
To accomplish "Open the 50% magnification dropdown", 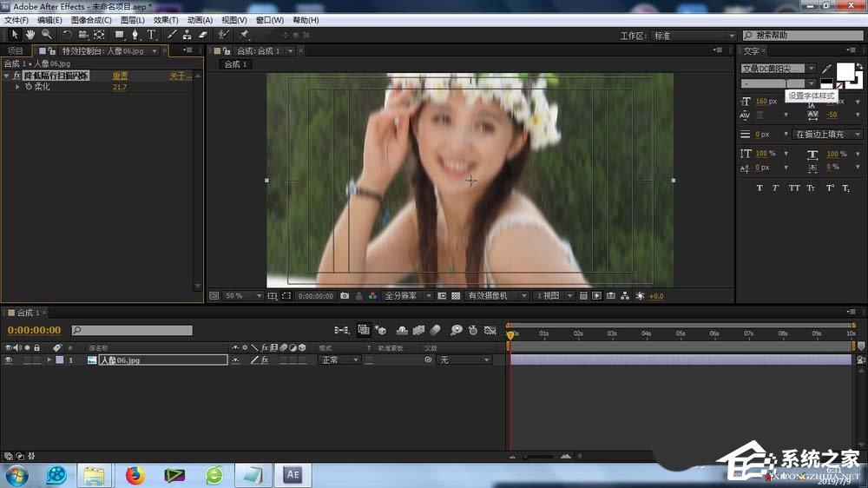I will click(243, 296).
